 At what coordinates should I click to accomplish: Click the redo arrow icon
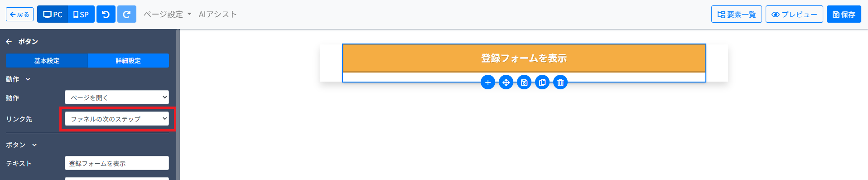coord(127,15)
